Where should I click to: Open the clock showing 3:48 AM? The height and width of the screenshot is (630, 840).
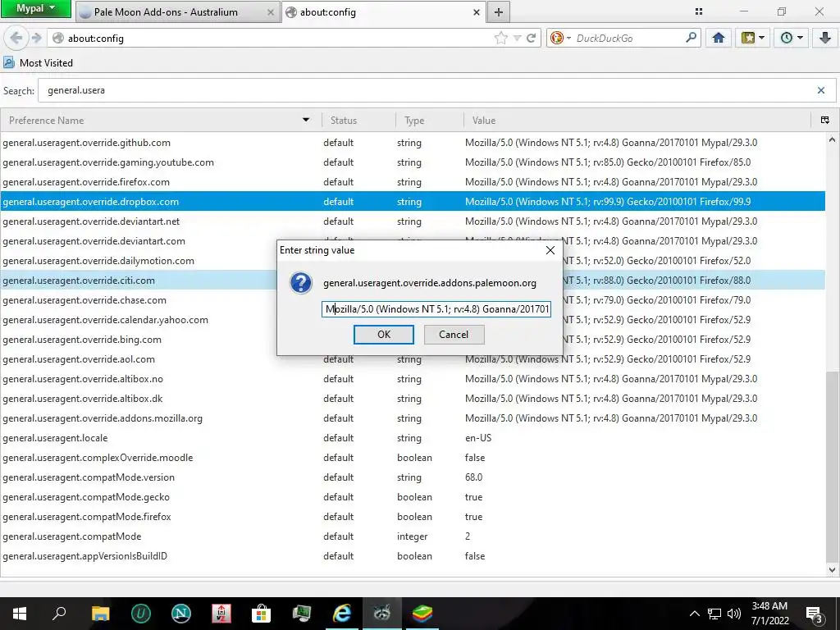[x=769, y=614]
